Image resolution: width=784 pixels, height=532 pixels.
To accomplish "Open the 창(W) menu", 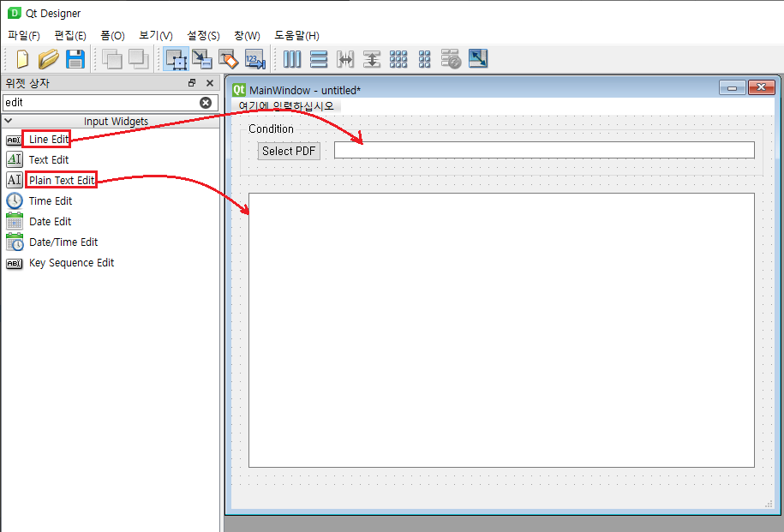I will [247, 35].
